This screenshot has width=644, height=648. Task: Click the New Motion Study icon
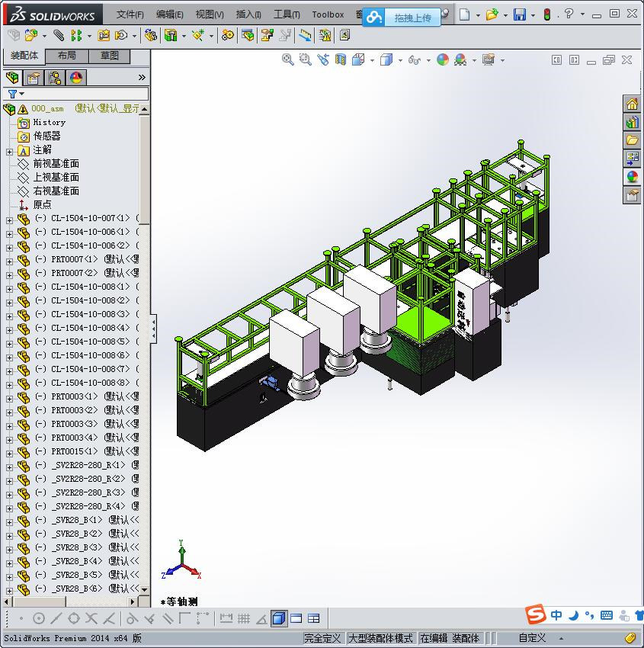point(227,36)
